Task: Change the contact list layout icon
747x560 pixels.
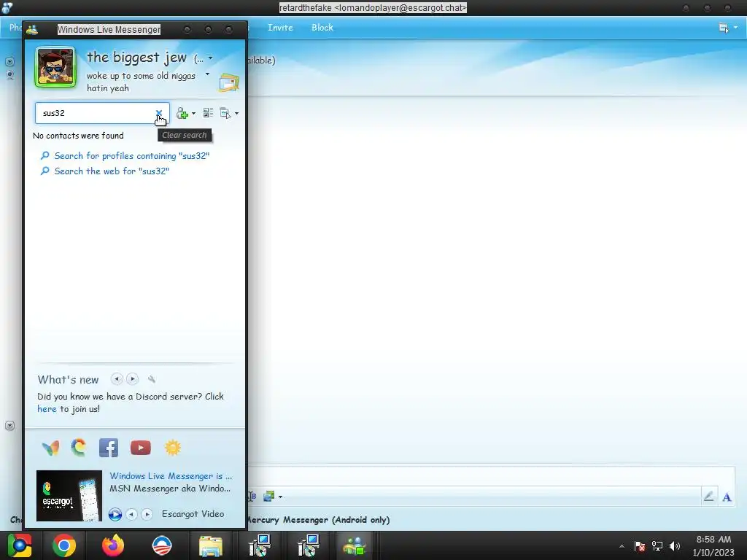Action: click(x=208, y=113)
